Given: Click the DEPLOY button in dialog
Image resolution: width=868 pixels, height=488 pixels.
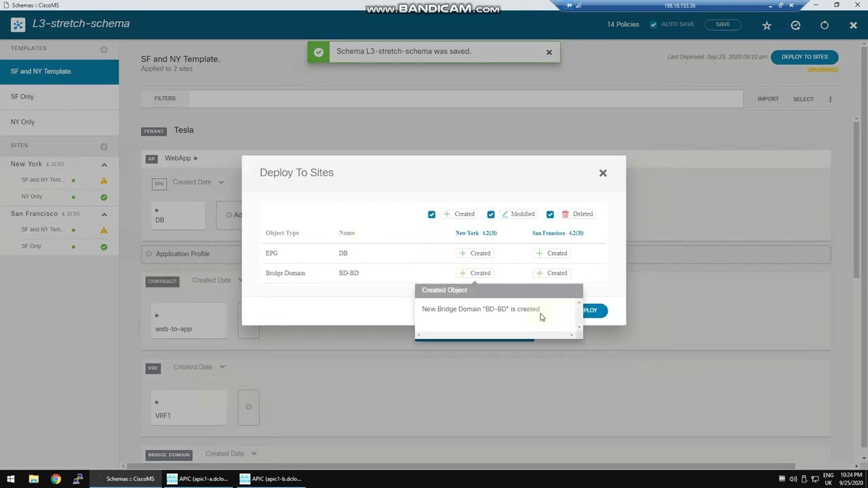Looking at the screenshot, I should [595, 310].
